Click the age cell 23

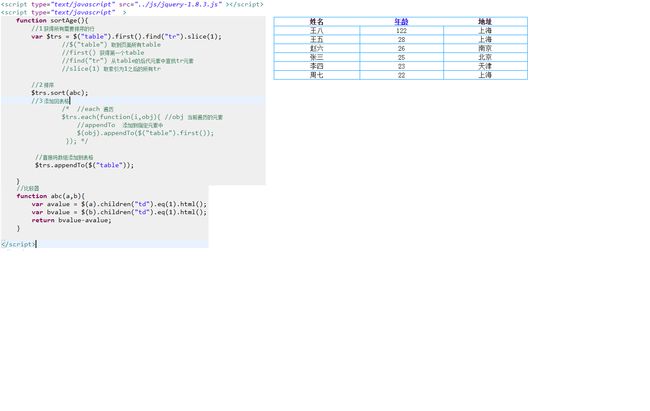[x=401, y=66]
